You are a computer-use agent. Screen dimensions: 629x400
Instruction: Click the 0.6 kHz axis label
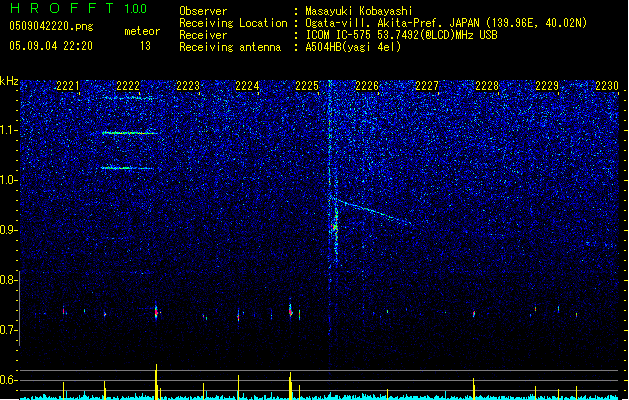(9, 380)
